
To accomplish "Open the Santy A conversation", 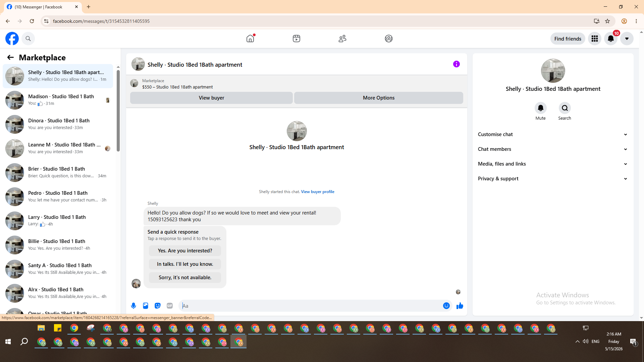I will click(58, 269).
